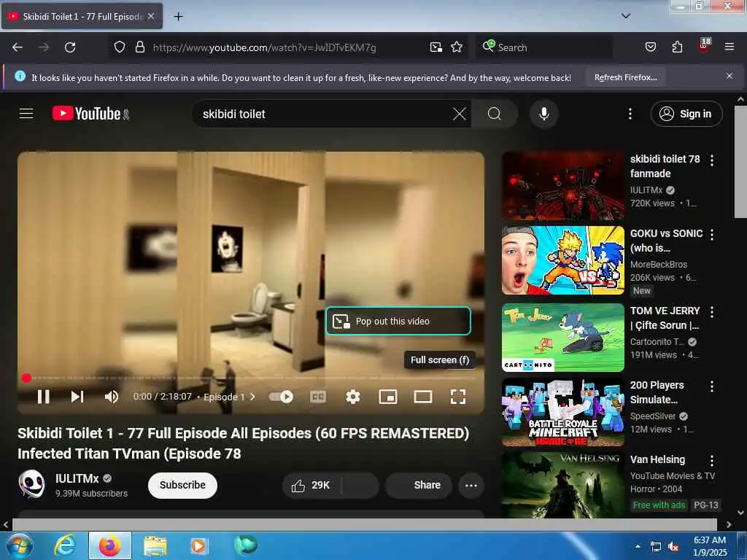Viewport: 747px width, 560px height.
Task: Pause the video with the pause button
Action: click(43, 397)
